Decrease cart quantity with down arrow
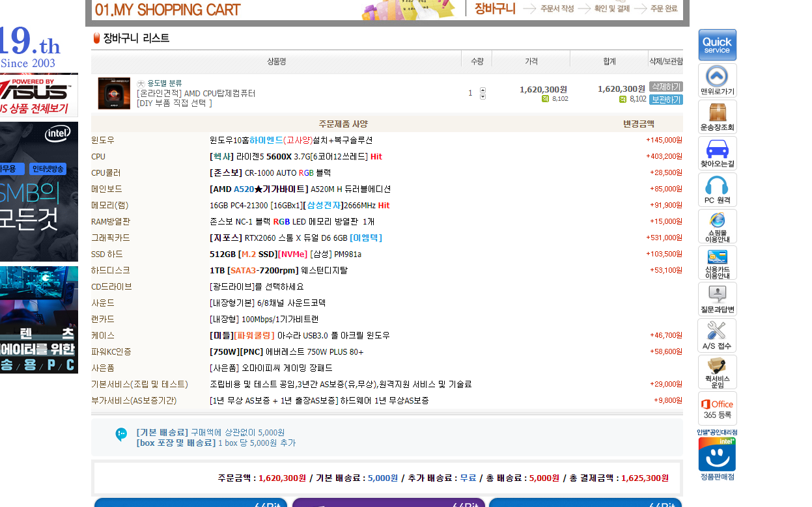The image size is (812, 507). tap(483, 96)
